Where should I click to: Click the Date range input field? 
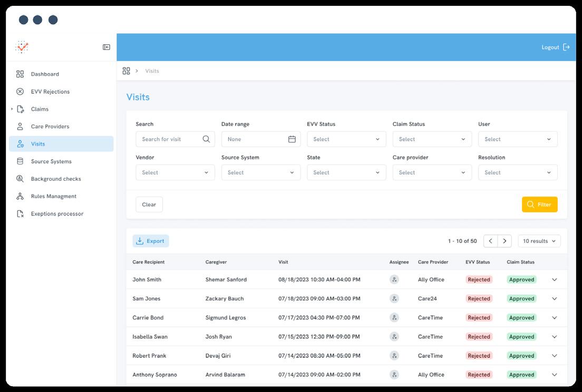point(261,139)
